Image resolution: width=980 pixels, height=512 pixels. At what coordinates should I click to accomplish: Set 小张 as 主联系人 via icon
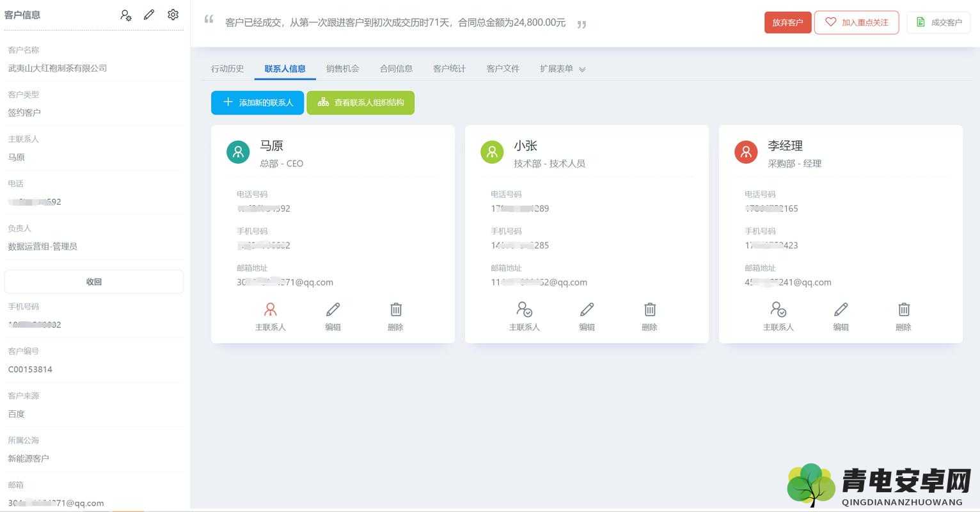[x=525, y=310]
